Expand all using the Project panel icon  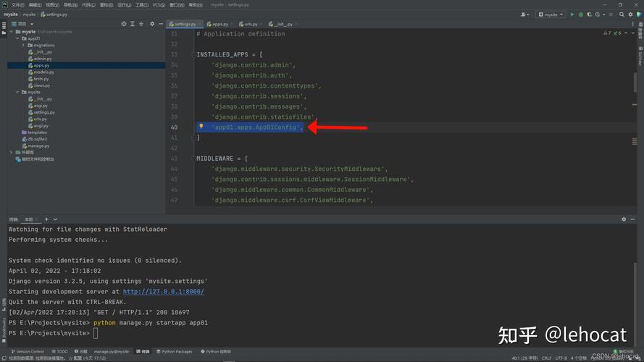point(133,24)
